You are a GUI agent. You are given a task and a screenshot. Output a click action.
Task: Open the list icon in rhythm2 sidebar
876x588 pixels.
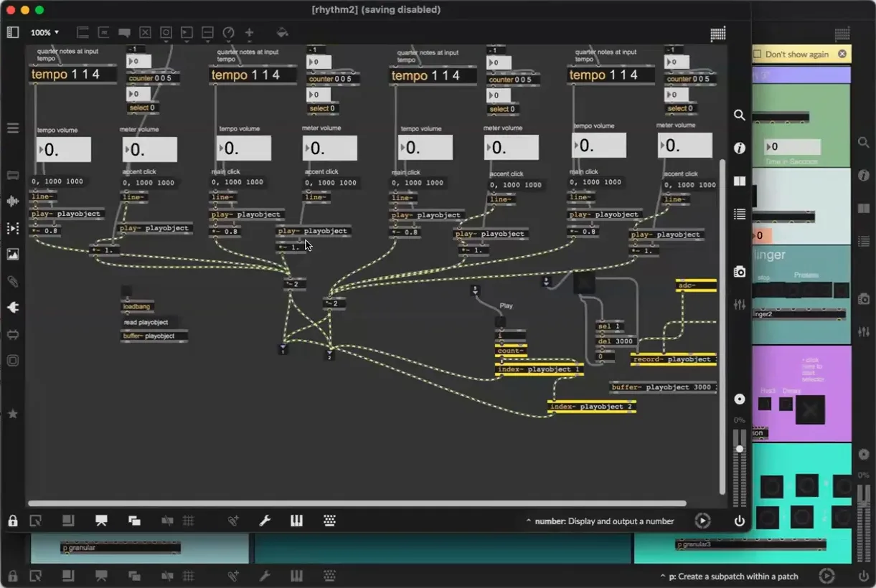740,214
